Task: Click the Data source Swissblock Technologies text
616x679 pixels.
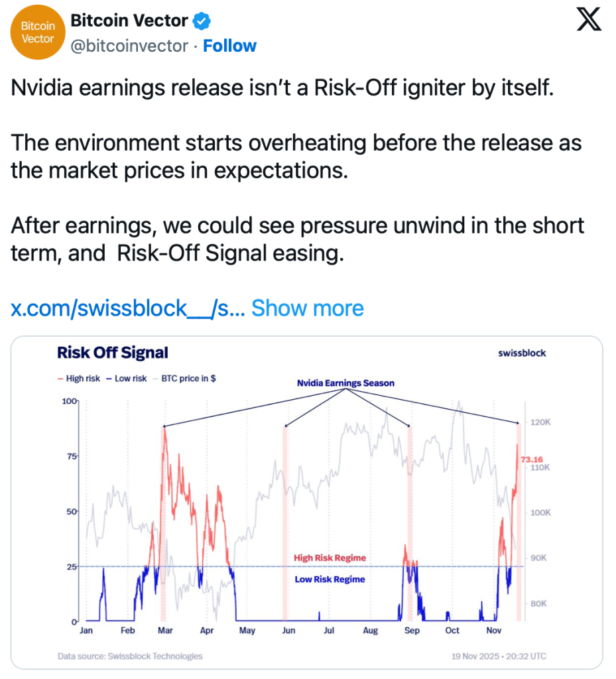Action: tap(130, 656)
